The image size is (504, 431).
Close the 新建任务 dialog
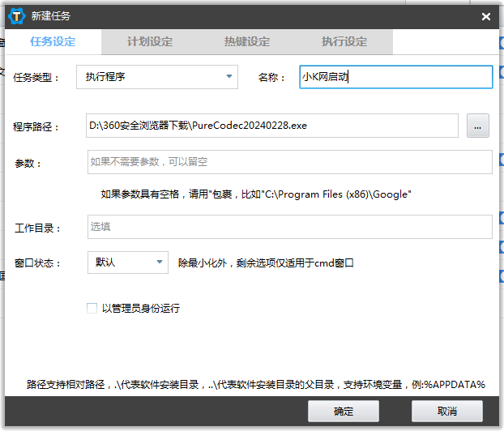pyautogui.click(x=485, y=16)
